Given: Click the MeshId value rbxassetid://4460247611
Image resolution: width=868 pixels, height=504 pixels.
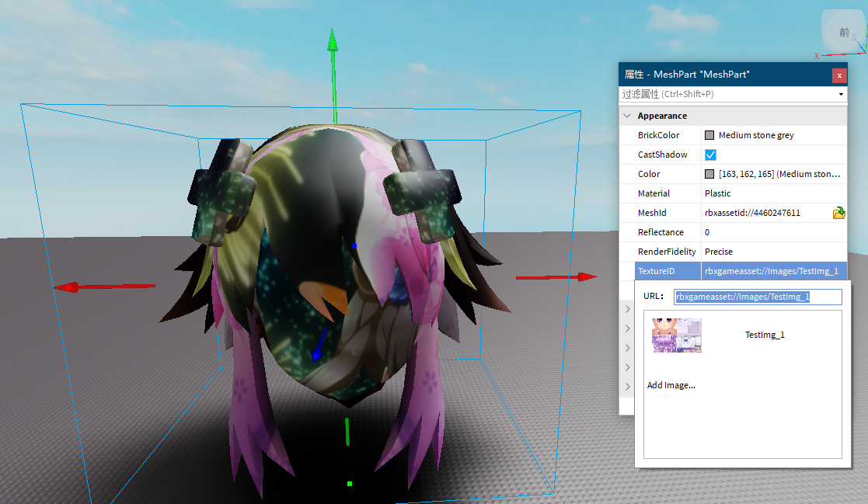Looking at the screenshot, I should pyautogui.click(x=752, y=213).
